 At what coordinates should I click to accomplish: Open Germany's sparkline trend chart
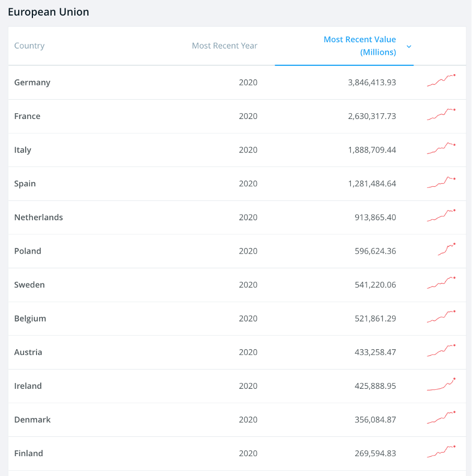[441, 80]
